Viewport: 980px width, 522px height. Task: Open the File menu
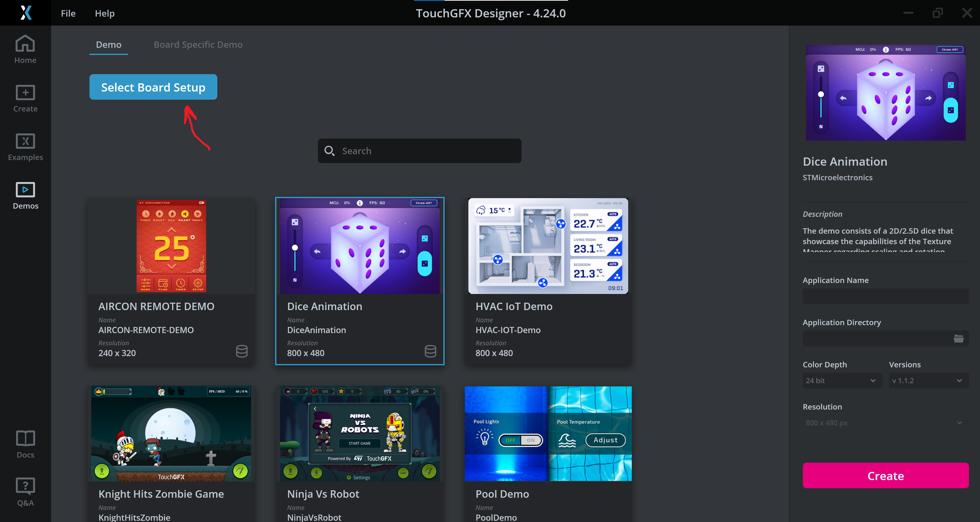(68, 13)
